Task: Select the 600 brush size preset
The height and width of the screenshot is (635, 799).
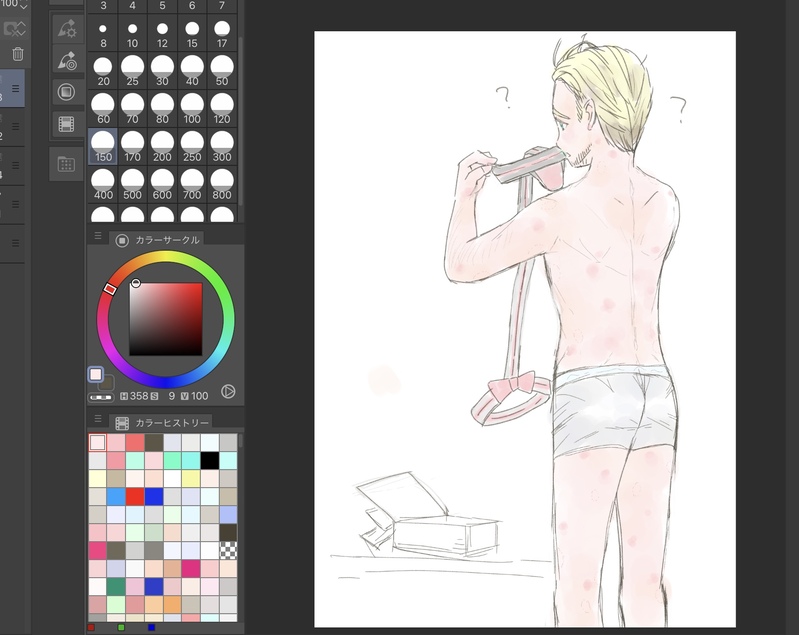Action: click(x=162, y=184)
